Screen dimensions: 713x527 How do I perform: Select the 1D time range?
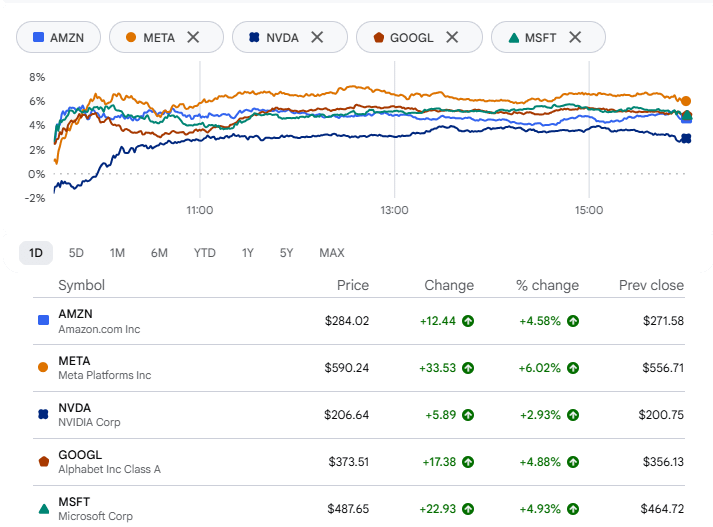[x=36, y=253]
